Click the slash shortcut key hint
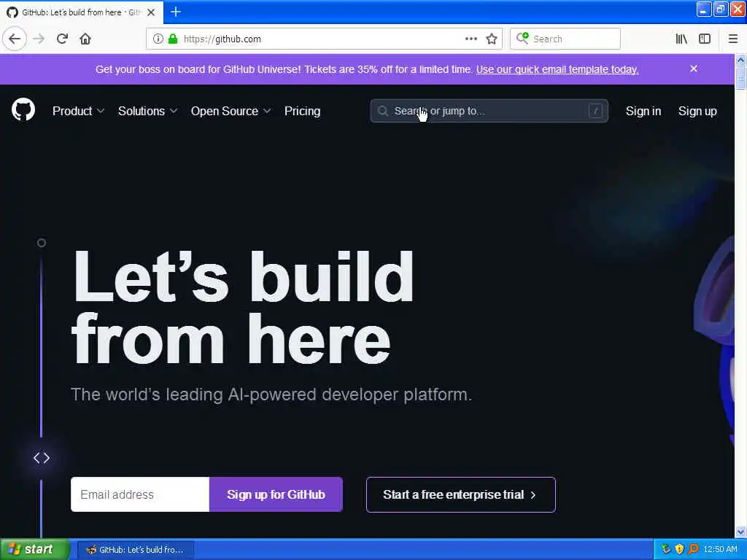This screenshot has height=560, width=747. (x=595, y=111)
